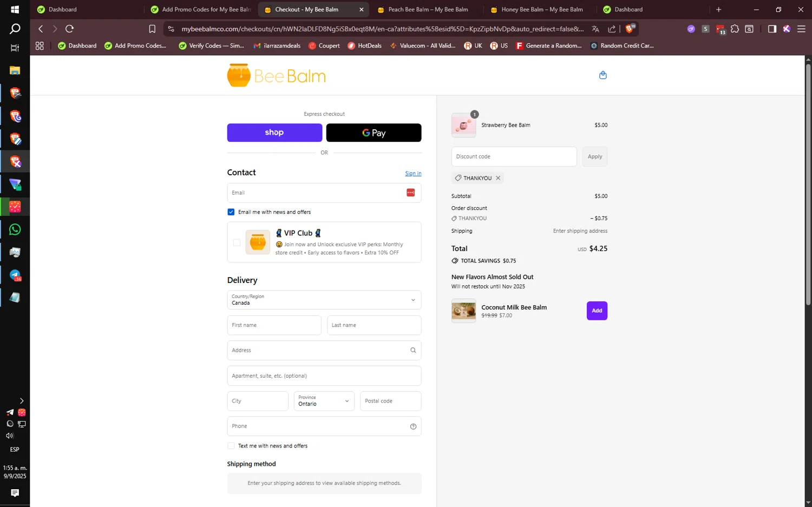The height and width of the screenshot is (507, 812).
Task: Click the Bee Balm honey jar logo
Action: click(277, 75)
